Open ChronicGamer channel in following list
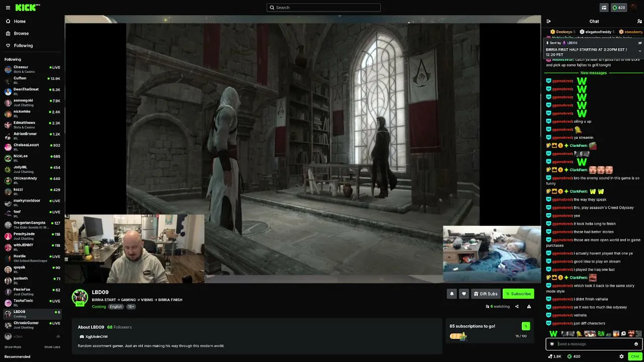Image resolution: width=644 pixels, height=362 pixels. pos(32,325)
